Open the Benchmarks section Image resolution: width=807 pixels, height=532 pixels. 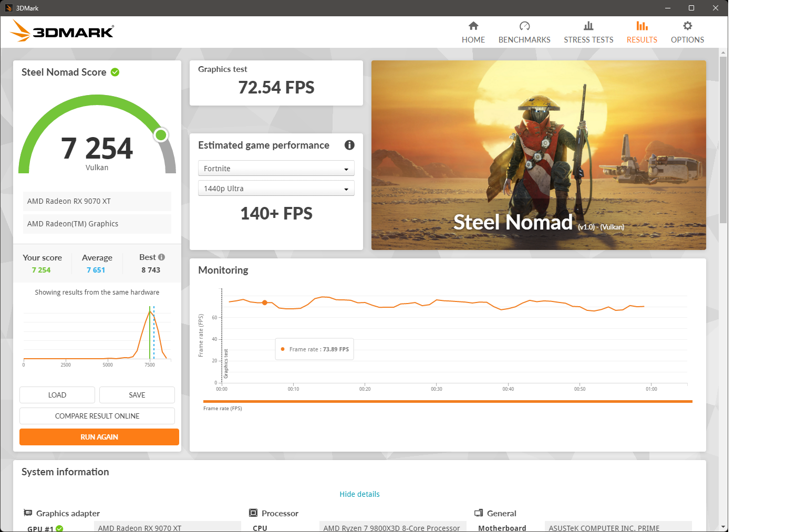(524, 33)
